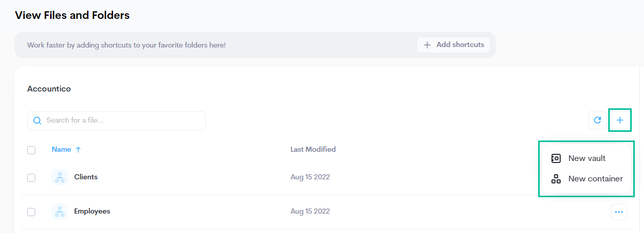This screenshot has width=644, height=233.
Task: Open the Employees row more-options menu
Action: click(x=619, y=212)
